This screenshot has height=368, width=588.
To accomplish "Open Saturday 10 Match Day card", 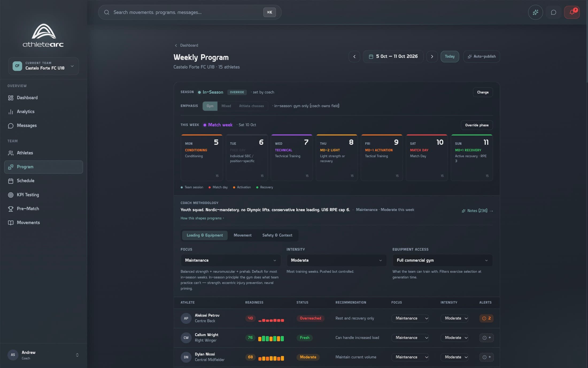I will (x=427, y=158).
